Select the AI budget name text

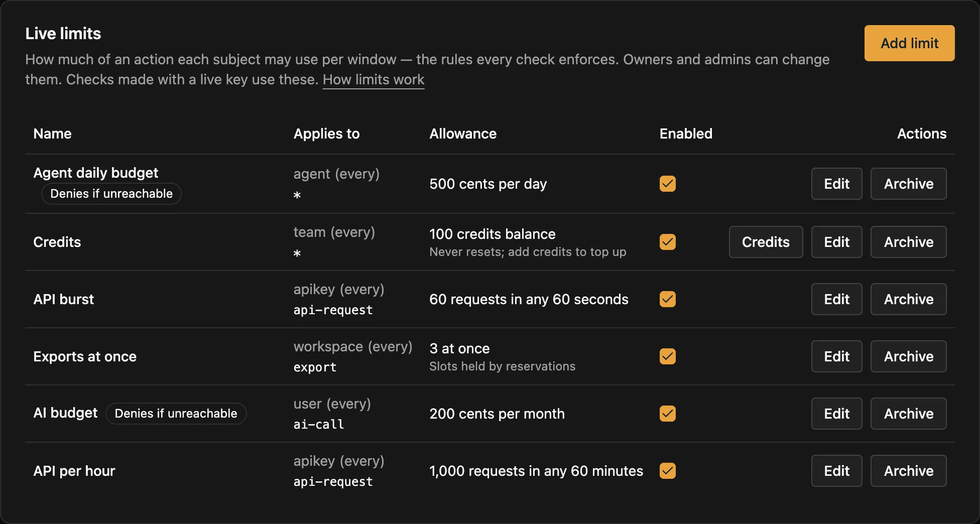(x=65, y=413)
